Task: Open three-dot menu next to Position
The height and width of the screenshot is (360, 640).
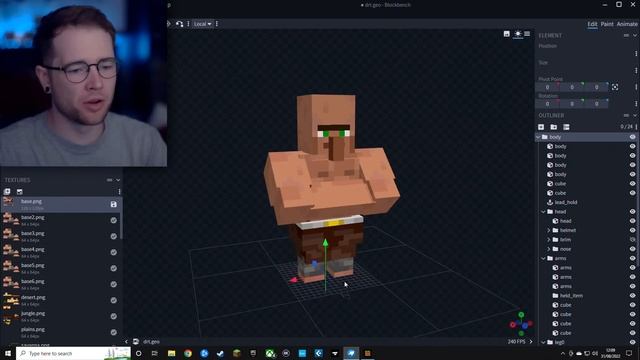Action: 636,53
